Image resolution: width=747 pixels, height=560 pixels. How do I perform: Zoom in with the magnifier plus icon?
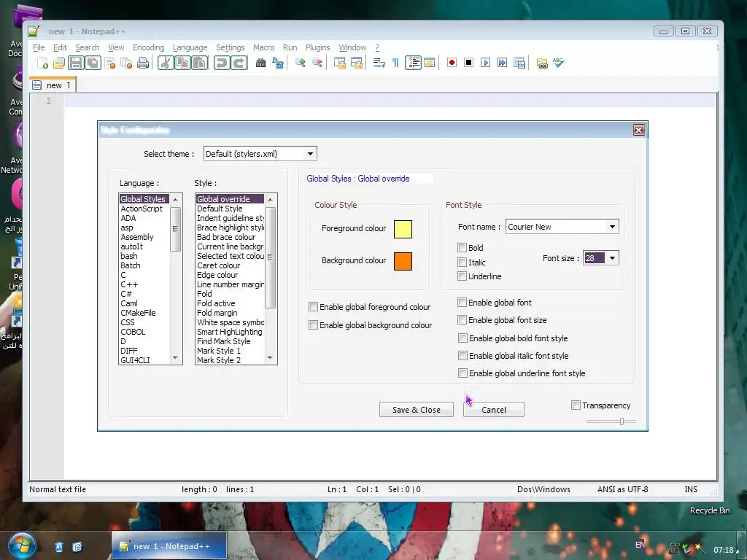pos(300,63)
